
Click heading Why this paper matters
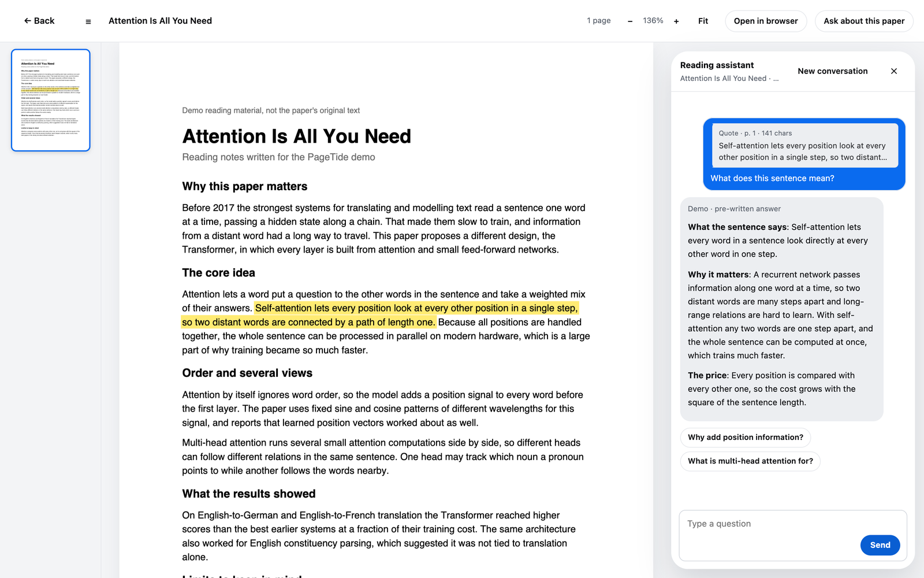point(245,187)
